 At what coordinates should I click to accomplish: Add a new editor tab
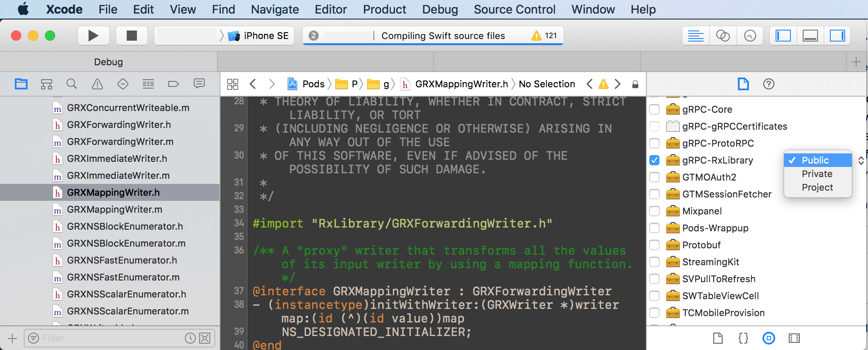click(x=856, y=62)
